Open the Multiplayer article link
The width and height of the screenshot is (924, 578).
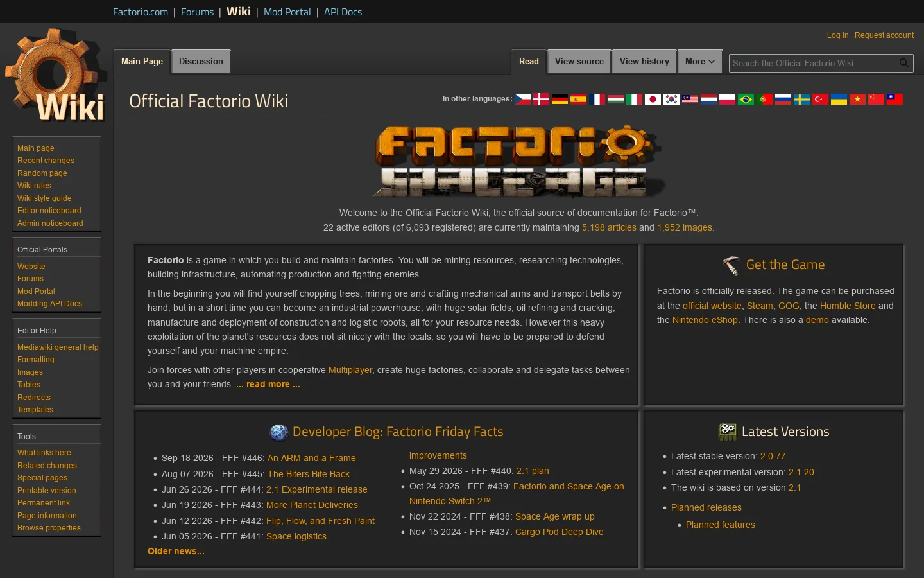coord(350,370)
